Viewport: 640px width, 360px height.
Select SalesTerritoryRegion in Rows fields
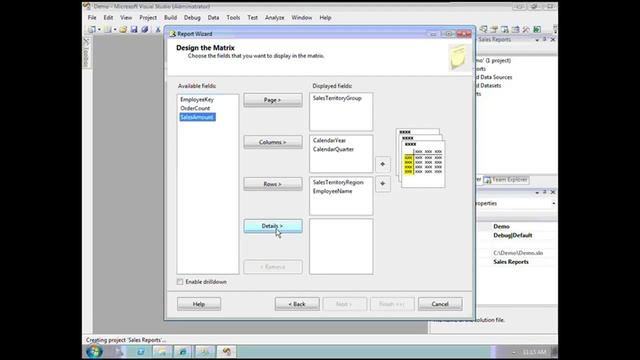(338, 182)
